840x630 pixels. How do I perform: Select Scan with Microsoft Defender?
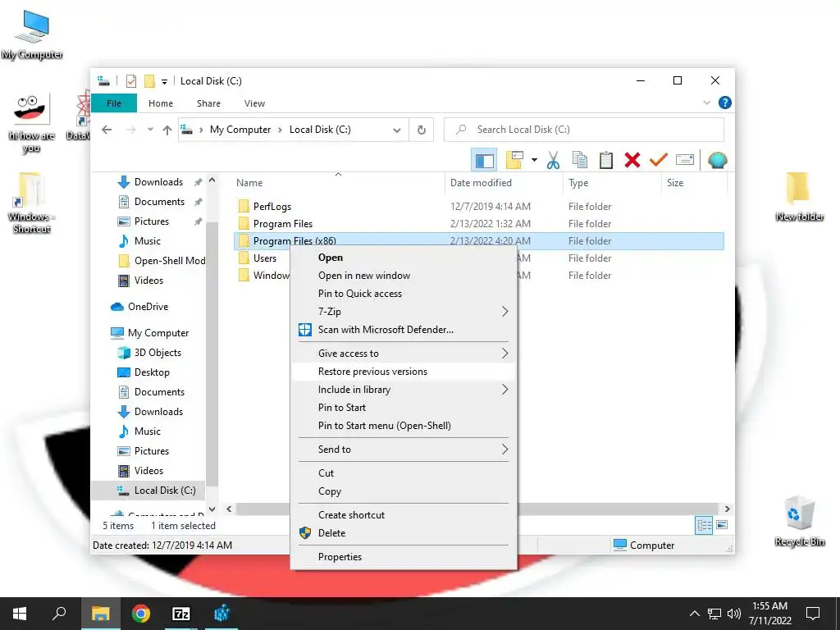(404, 330)
